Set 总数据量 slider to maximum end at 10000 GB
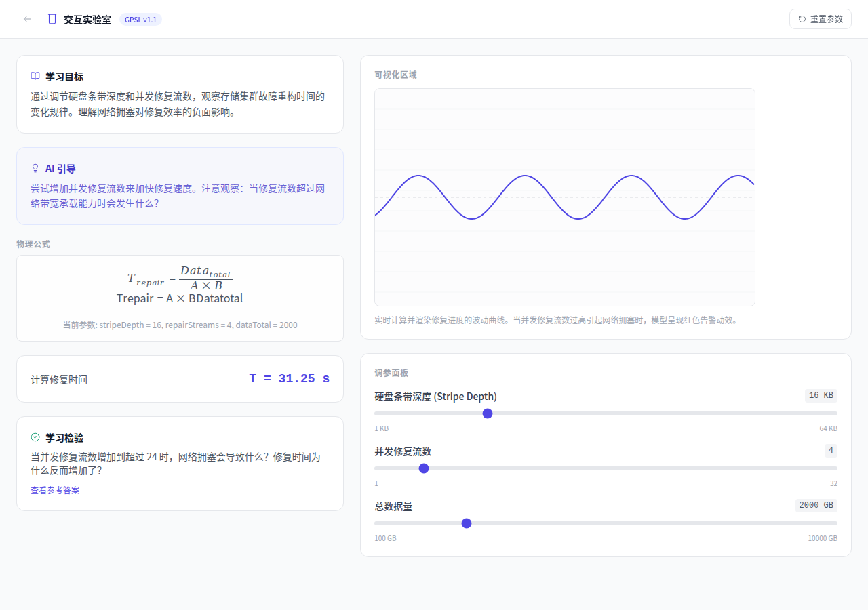This screenshot has width=868, height=610. click(x=837, y=523)
